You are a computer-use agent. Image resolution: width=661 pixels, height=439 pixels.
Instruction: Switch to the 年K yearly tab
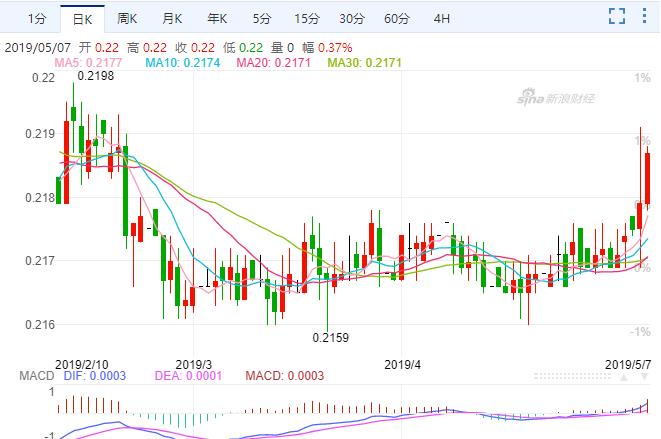click(x=217, y=19)
